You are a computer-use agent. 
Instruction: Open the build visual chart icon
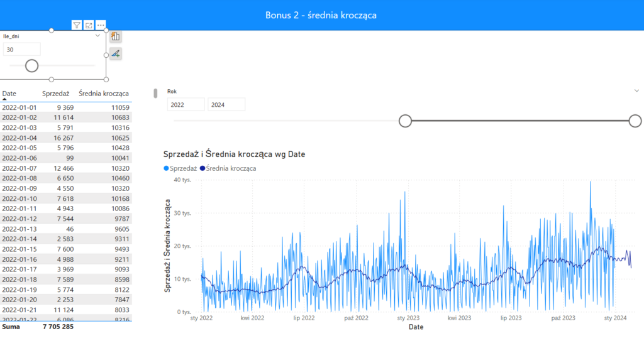116,36
